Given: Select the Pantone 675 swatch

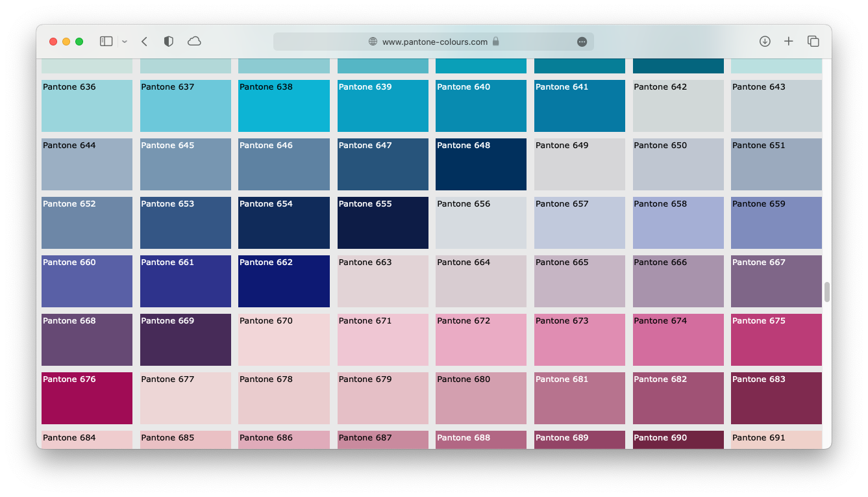Looking at the screenshot, I should (776, 340).
